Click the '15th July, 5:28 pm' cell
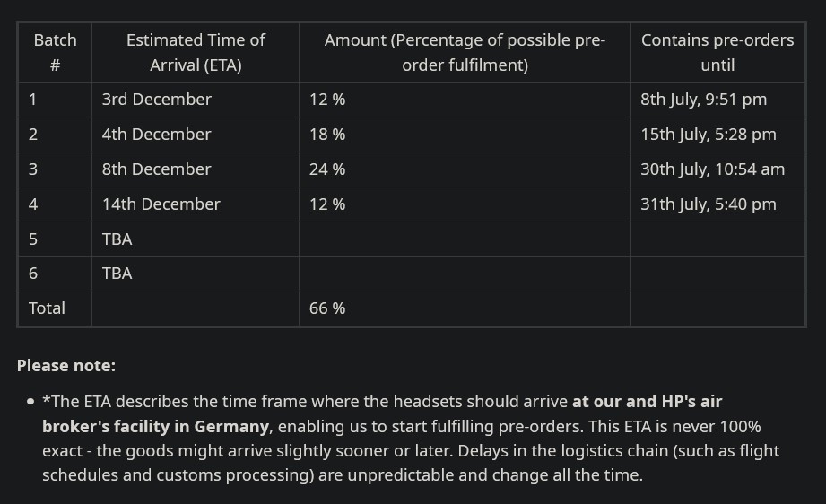This screenshot has width=826, height=504. click(717, 135)
